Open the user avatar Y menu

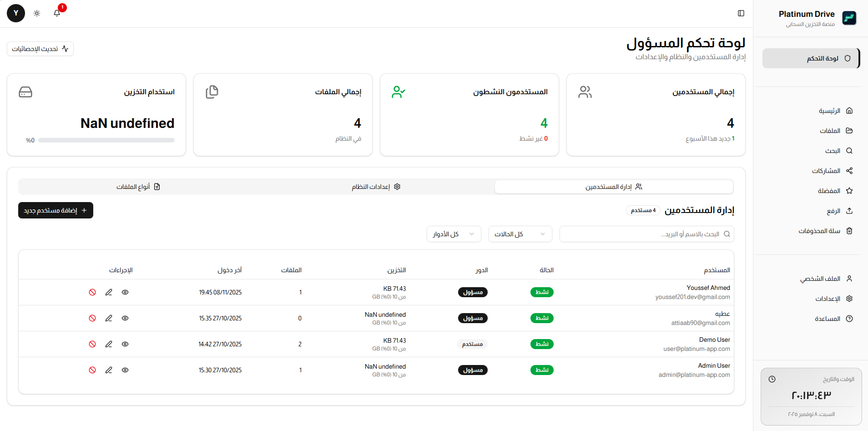pos(16,13)
